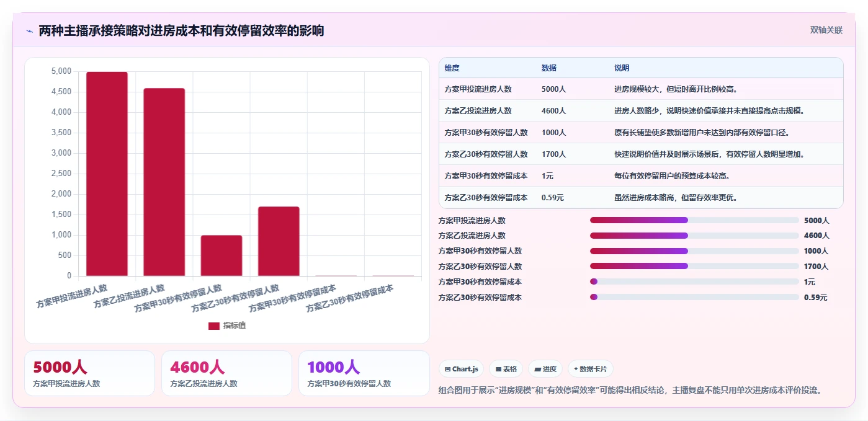868x421 pixels.
Task: Select the 数据卡片 tag
Action: (x=591, y=369)
